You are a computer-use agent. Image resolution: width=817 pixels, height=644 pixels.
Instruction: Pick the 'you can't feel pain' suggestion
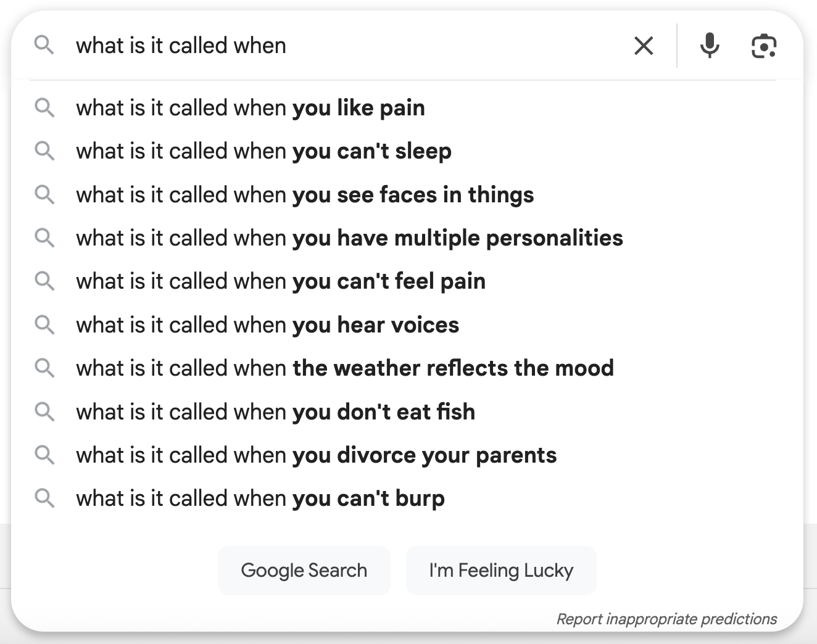(407, 281)
